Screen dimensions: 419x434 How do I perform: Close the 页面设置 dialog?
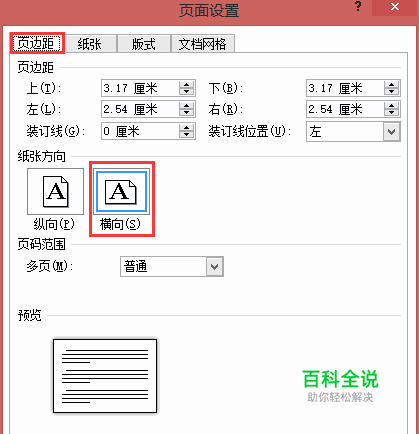coord(395,7)
